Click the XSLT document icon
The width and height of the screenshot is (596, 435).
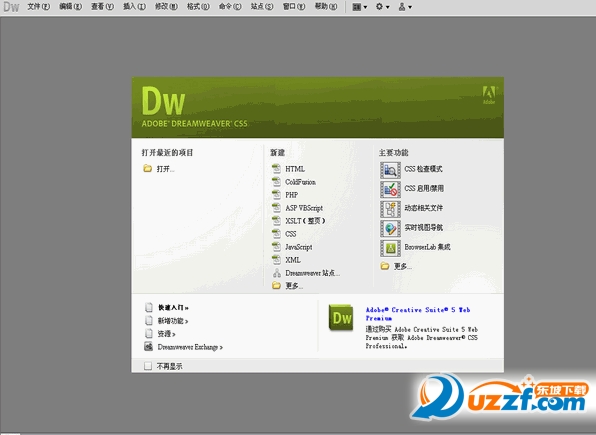point(276,220)
